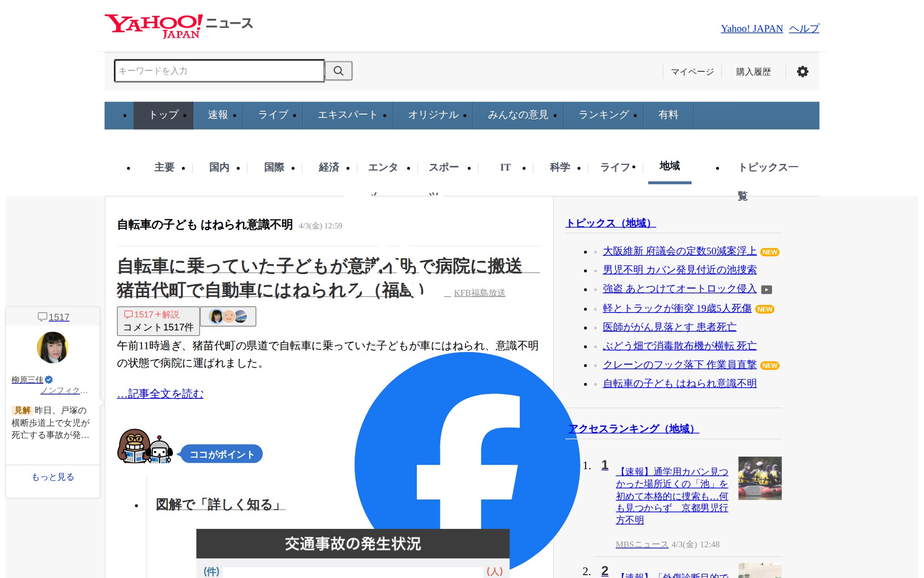Click the video icon beside 強盗 headline
Screen dimensions: 924x578
pos(767,289)
